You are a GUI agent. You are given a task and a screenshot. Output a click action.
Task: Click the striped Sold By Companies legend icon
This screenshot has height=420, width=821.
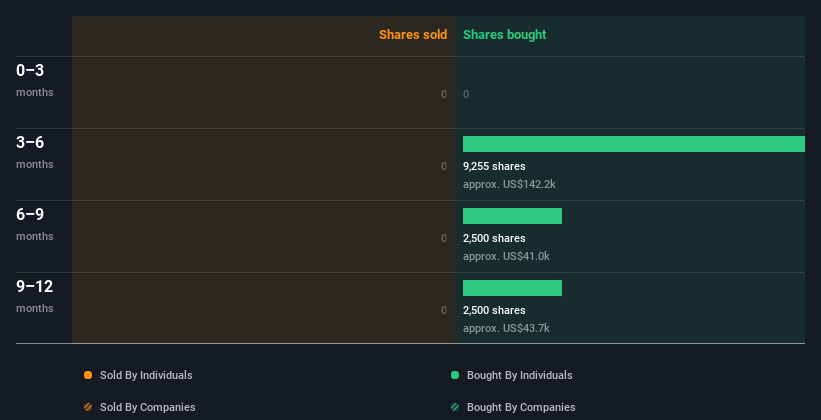tap(88, 407)
